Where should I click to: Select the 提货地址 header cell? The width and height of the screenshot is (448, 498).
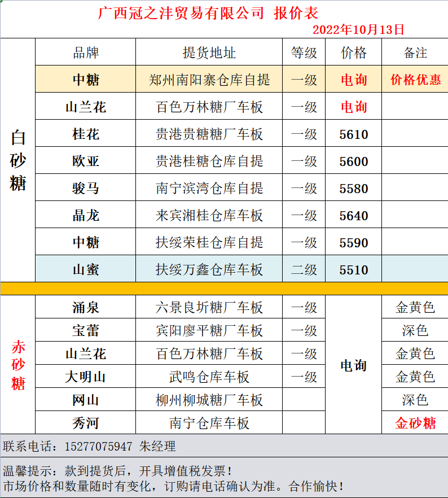pyautogui.click(x=209, y=53)
